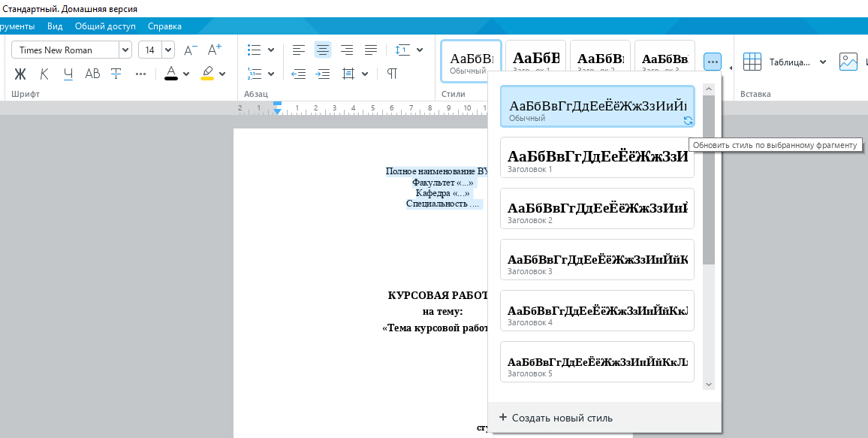Update style from selection refresh icon
Image resolution: width=868 pixels, height=438 pixels.
tap(688, 120)
